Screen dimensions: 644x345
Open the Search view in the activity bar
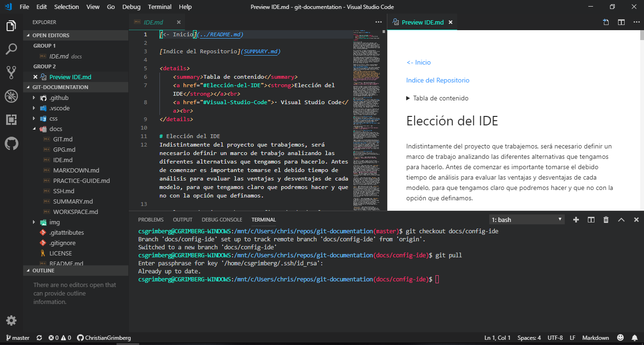11,49
